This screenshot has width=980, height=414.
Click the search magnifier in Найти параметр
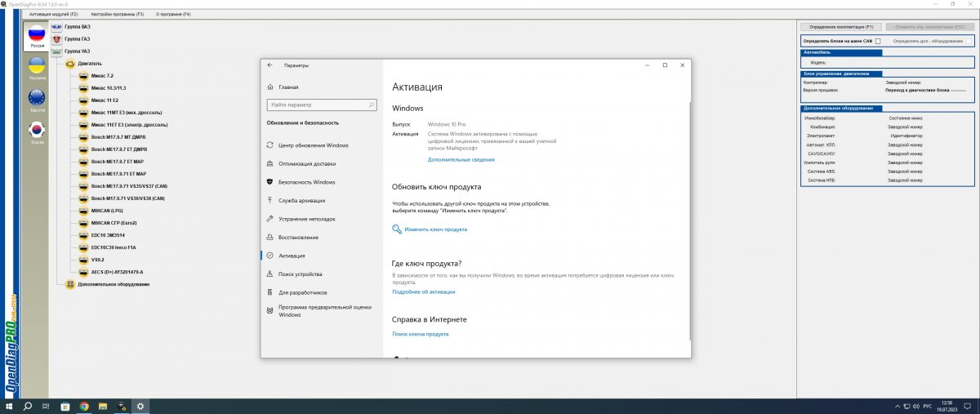click(372, 105)
